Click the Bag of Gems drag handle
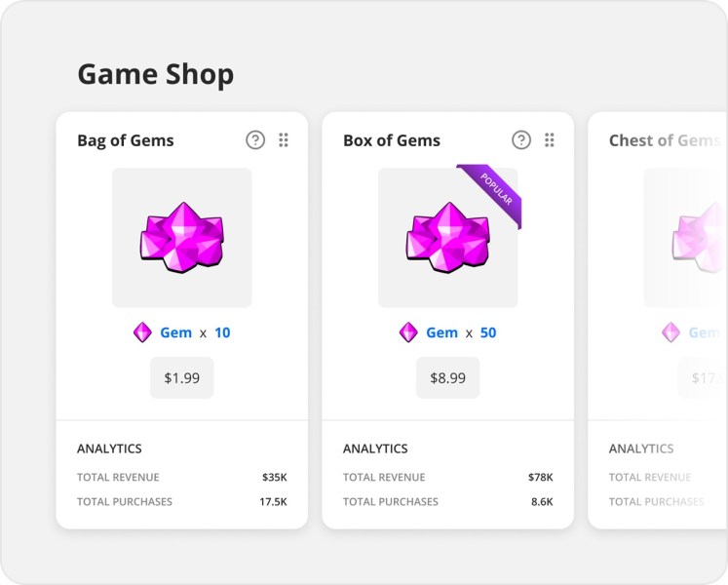Viewport: 728px width, 585px height. 284,139
